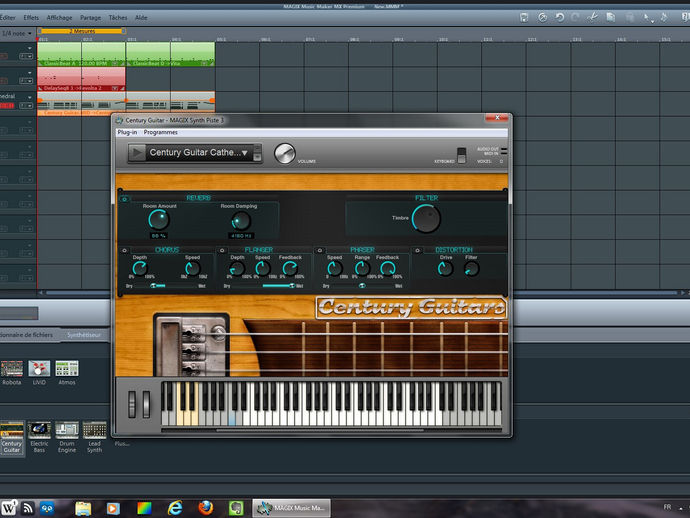Select the orange Century Guitar MIDI clip

coord(126,104)
